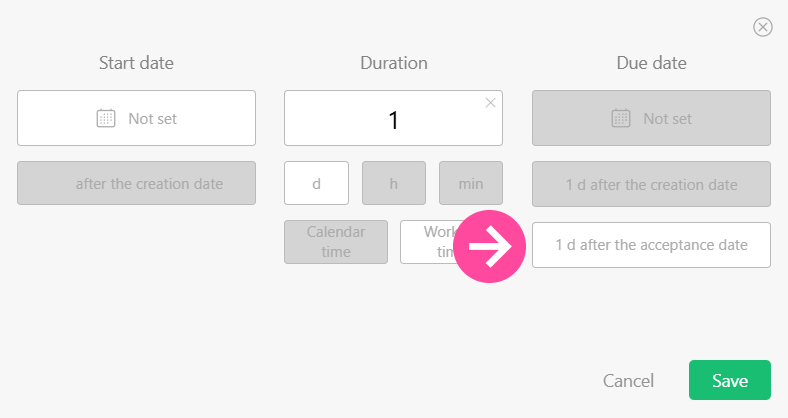Viewport: 788px width, 418px height.
Task: Select hours 'h' duration unit
Action: tap(394, 184)
